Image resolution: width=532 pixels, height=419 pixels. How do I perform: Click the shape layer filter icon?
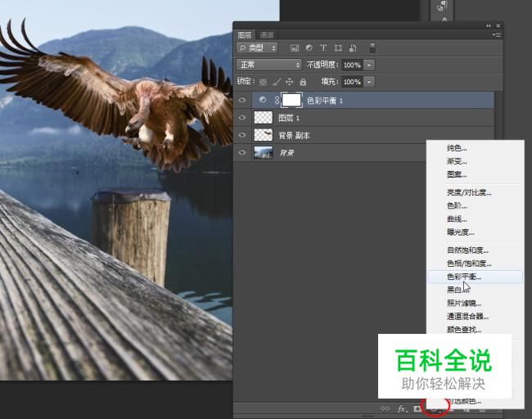click(338, 47)
